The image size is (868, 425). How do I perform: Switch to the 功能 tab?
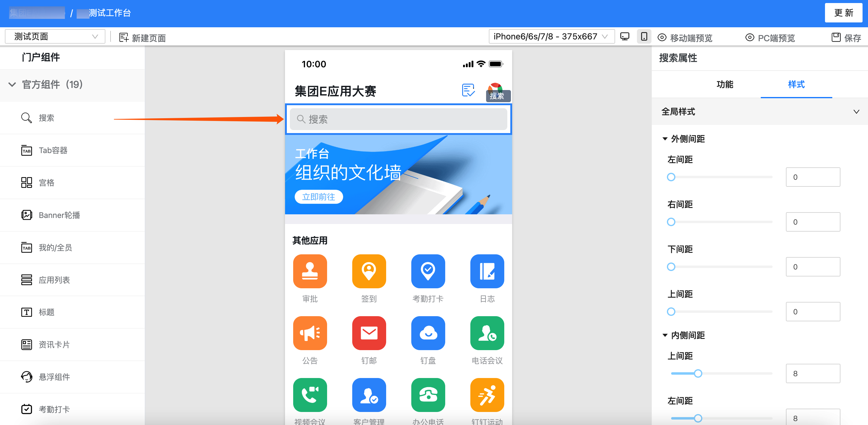(x=724, y=84)
